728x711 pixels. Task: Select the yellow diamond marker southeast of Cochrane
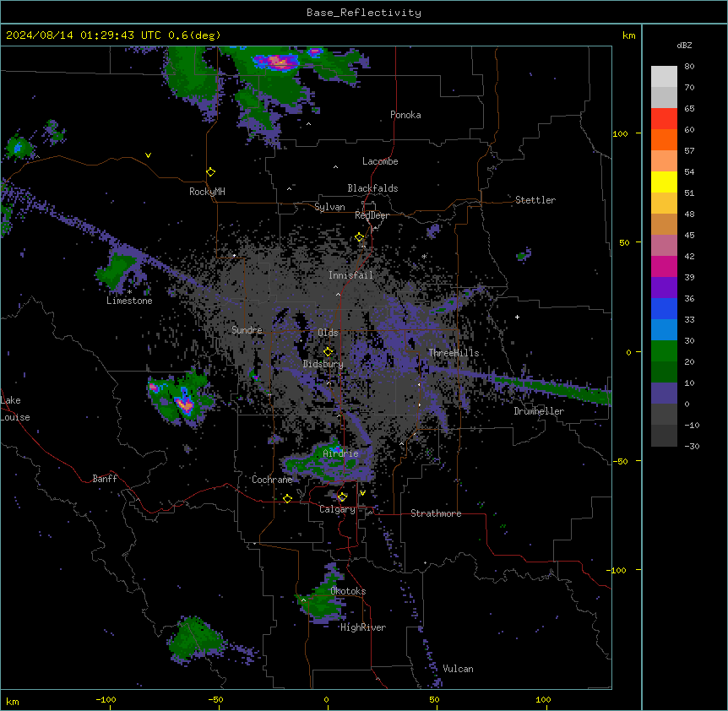coord(287,499)
